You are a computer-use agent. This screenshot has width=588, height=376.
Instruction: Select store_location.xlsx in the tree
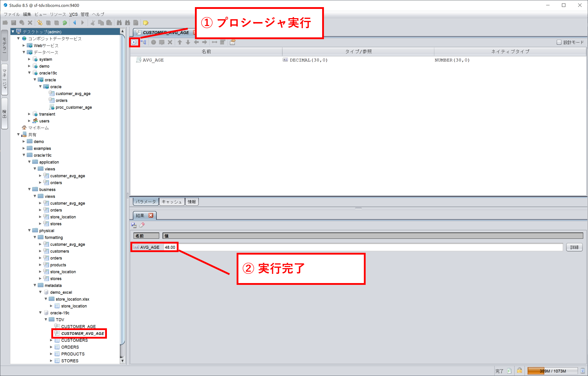pyautogui.click(x=72, y=299)
